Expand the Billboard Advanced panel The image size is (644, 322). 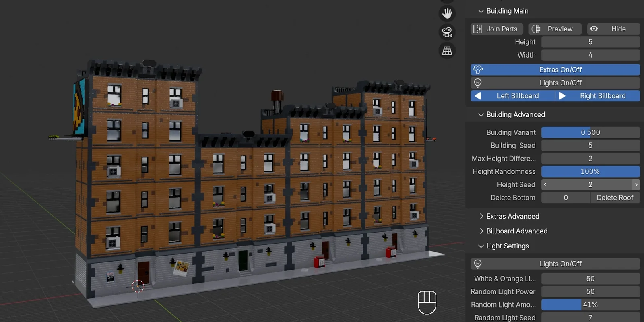481,231
